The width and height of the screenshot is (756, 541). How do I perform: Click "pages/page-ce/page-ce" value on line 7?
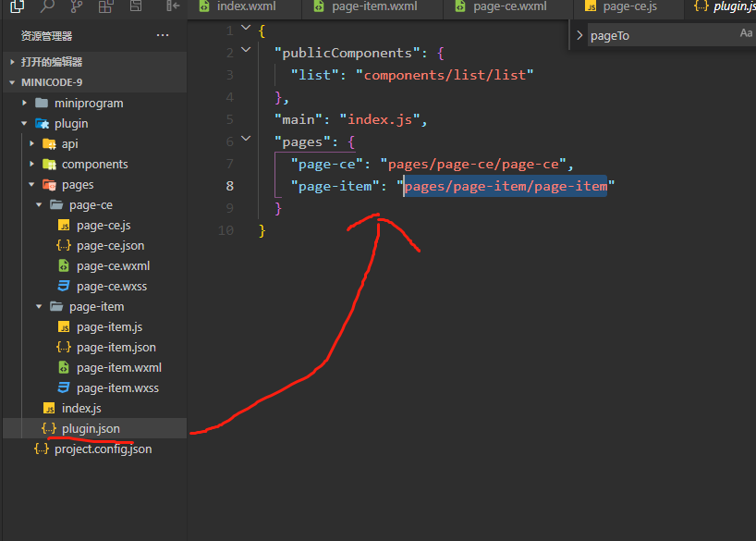click(473, 164)
